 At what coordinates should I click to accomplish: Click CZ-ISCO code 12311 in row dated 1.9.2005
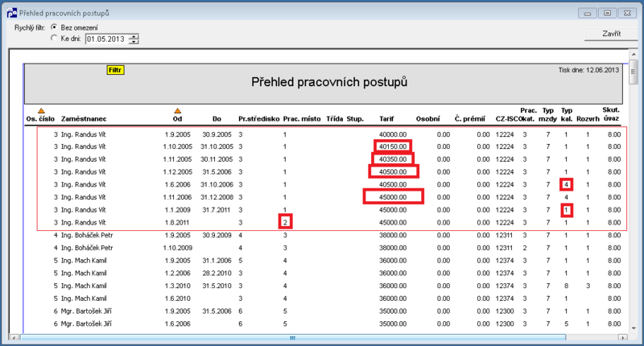click(x=505, y=235)
